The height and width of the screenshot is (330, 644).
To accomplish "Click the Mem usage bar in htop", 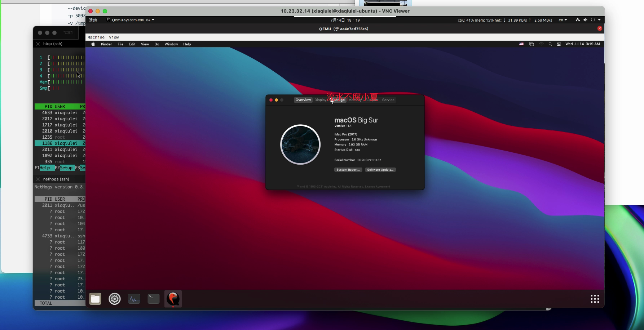I will (62, 82).
